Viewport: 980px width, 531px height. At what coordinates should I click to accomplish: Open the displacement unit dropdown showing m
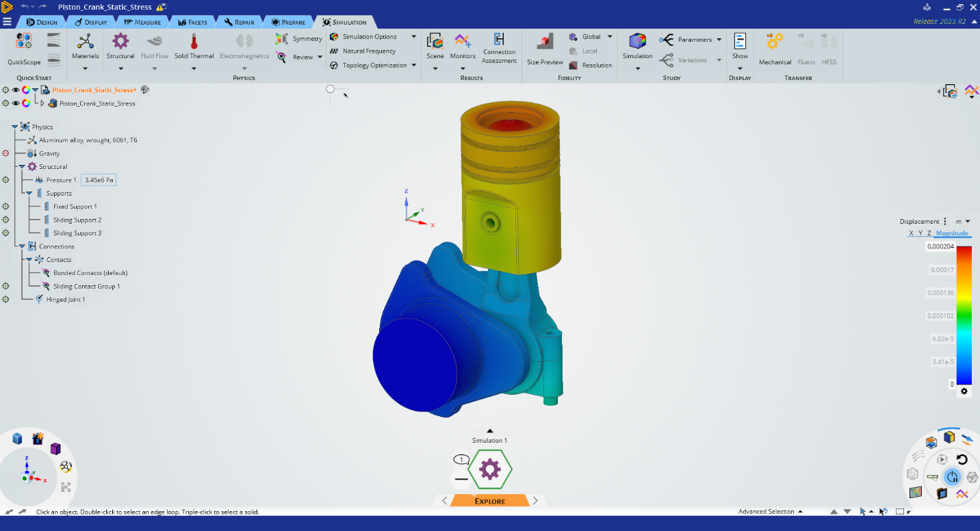tap(964, 221)
